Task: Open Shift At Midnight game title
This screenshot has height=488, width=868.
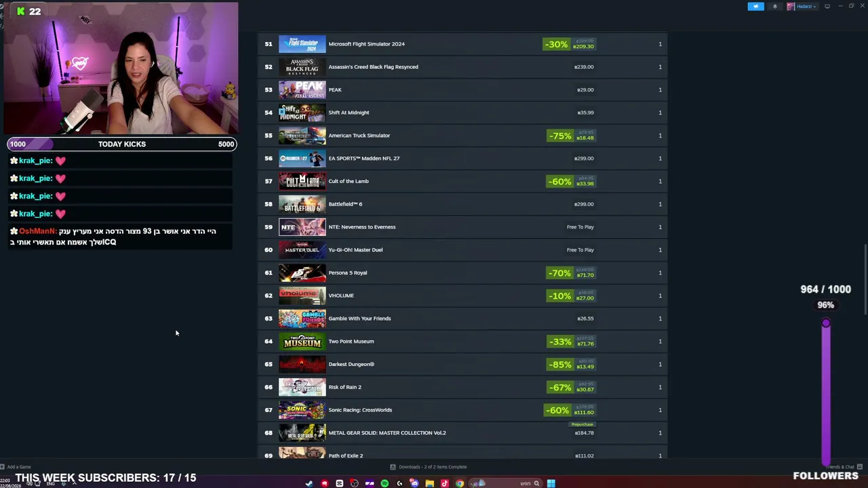Action: coord(349,113)
